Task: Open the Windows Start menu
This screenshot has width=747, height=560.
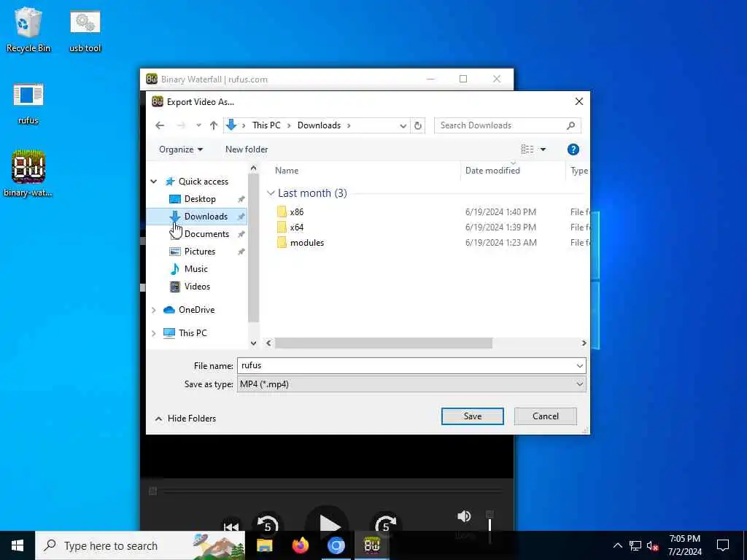Action: (18, 545)
